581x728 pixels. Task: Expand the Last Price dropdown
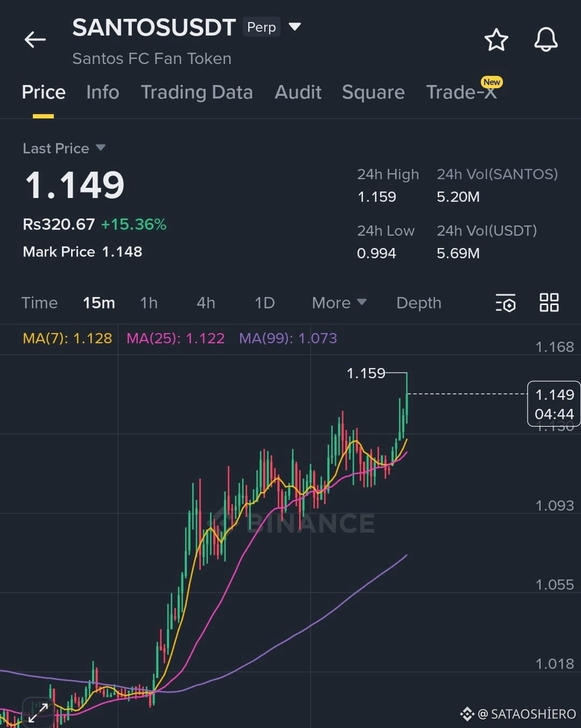tap(101, 147)
